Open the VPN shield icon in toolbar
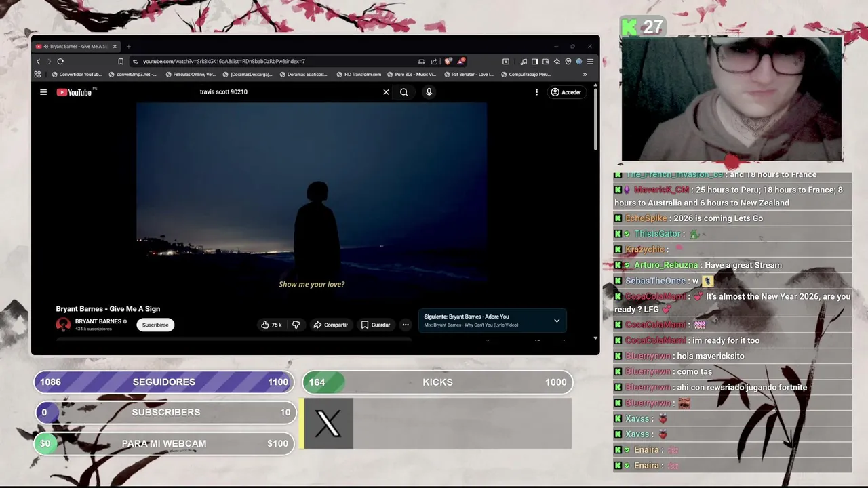Screen dimensions: 868x488 (x=568, y=61)
